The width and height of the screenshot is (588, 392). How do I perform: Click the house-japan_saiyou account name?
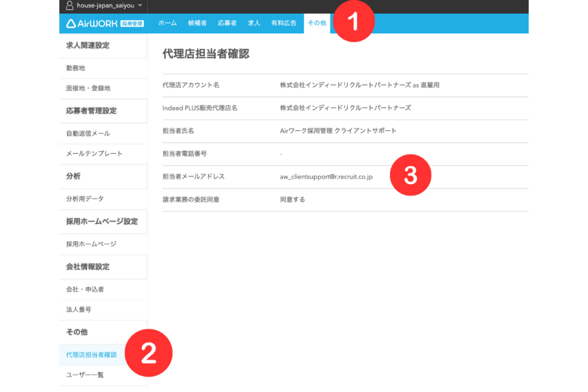click(x=106, y=6)
